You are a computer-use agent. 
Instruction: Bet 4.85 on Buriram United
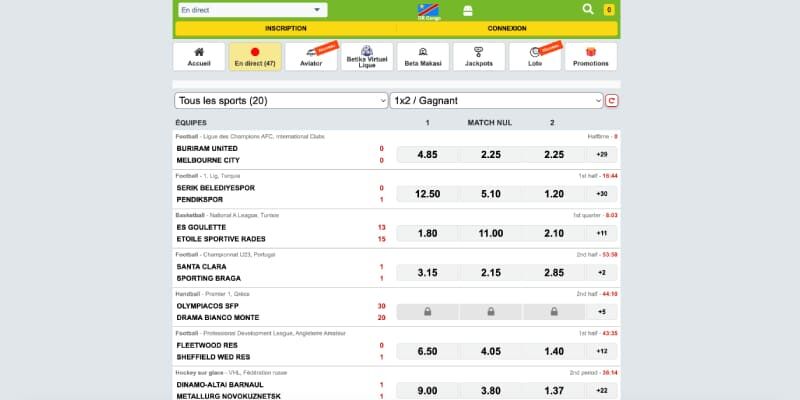(x=428, y=155)
